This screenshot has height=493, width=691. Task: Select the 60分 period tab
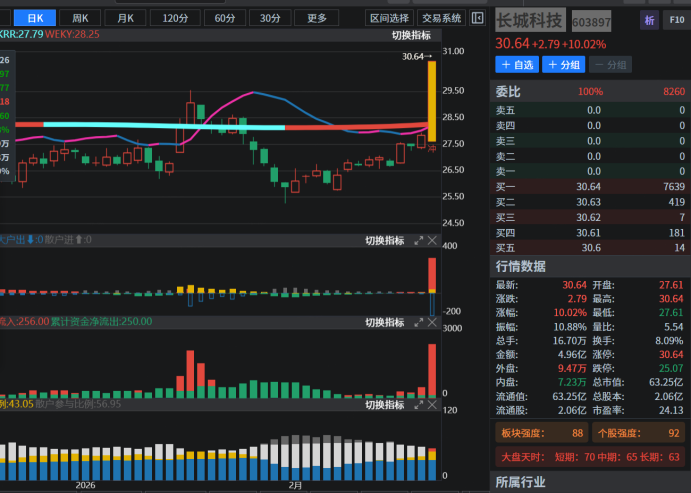pyautogui.click(x=224, y=18)
